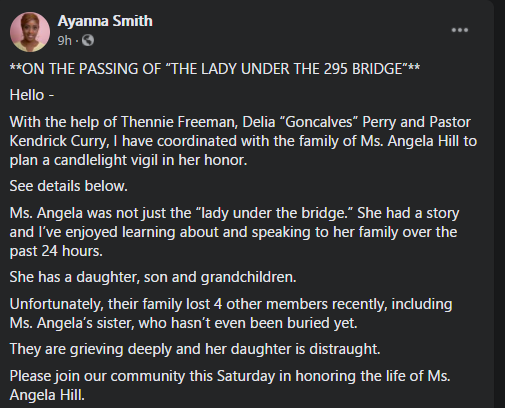Click "plan a candlelight vigil in her honor"

(x=128, y=160)
